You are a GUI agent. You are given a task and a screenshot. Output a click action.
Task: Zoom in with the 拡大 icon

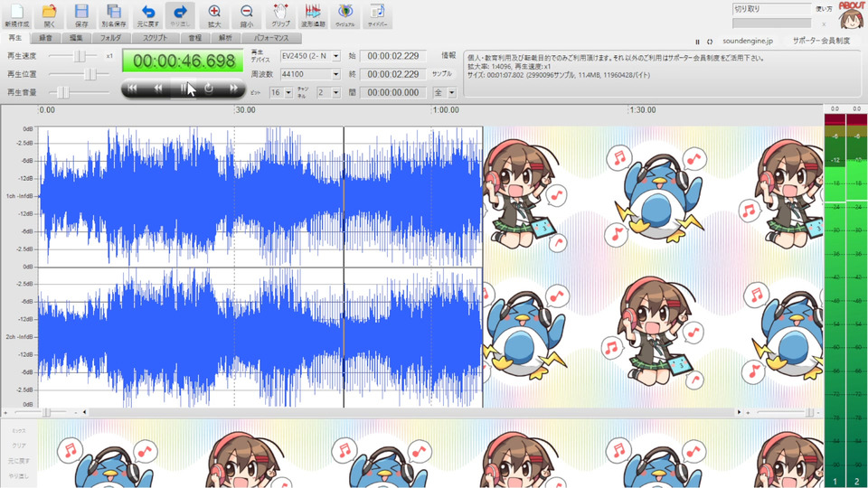214,15
